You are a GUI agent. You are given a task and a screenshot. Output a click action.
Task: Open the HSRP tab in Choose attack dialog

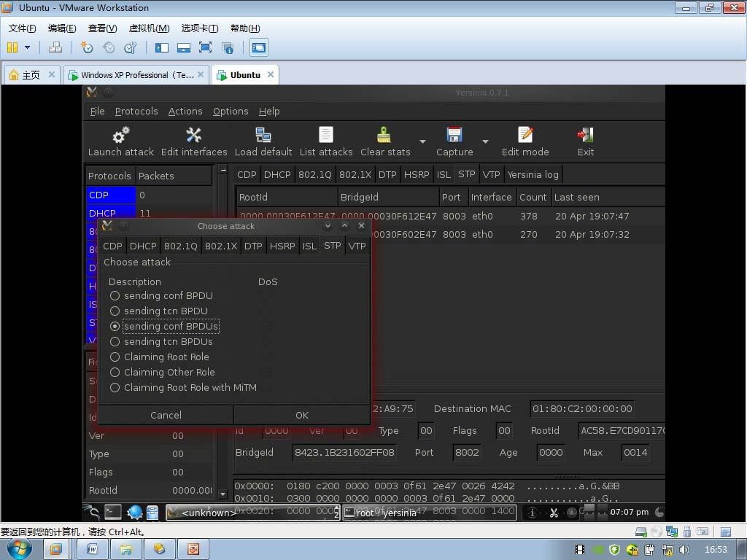coord(282,246)
